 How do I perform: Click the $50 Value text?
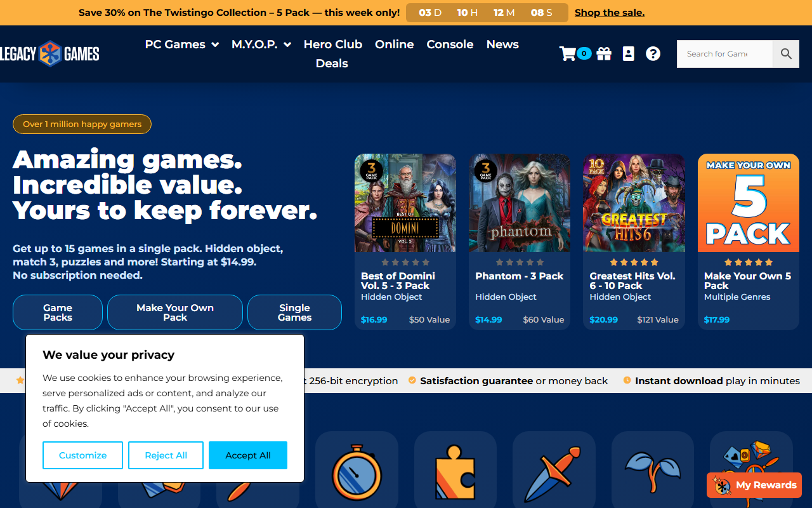(429, 319)
